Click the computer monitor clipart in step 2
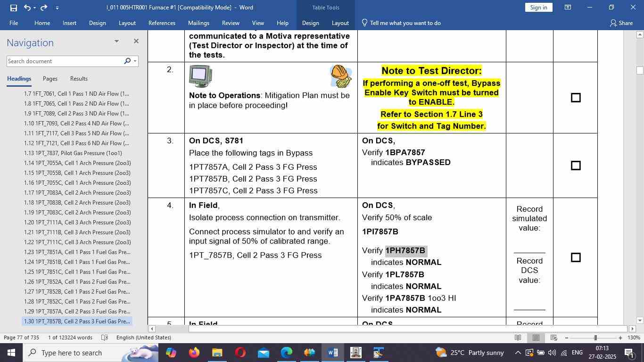Screen dimensions: 644x362 [x=200, y=76]
